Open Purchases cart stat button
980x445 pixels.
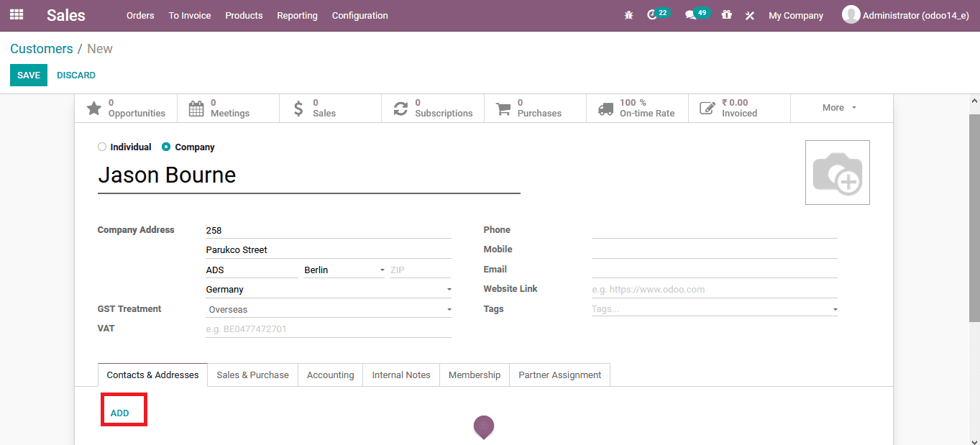coord(536,108)
